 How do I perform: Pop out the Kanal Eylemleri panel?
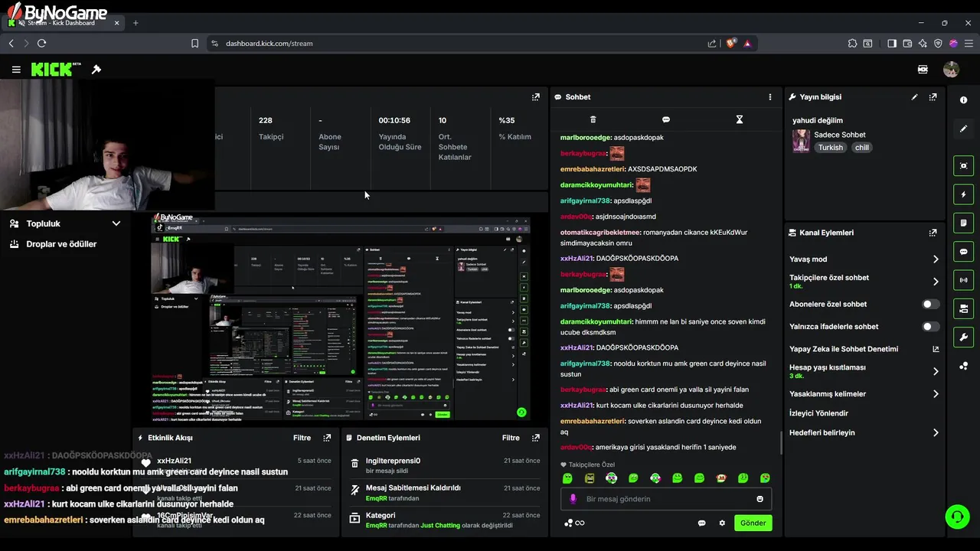click(x=933, y=233)
